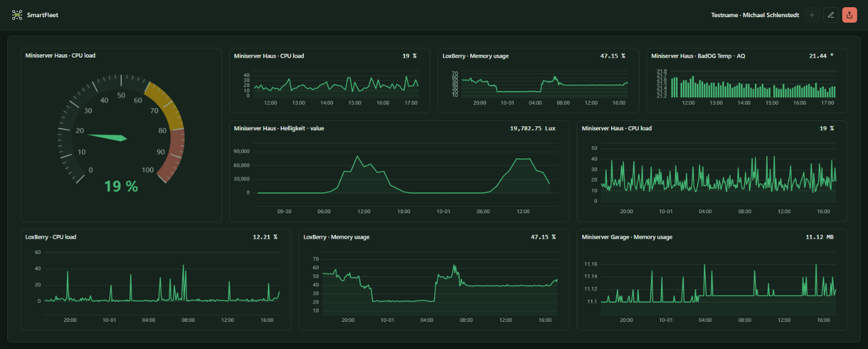Click the green needle of the CPU gauge
This screenshot has width=868, height=349.
click(x=107, y=137)
